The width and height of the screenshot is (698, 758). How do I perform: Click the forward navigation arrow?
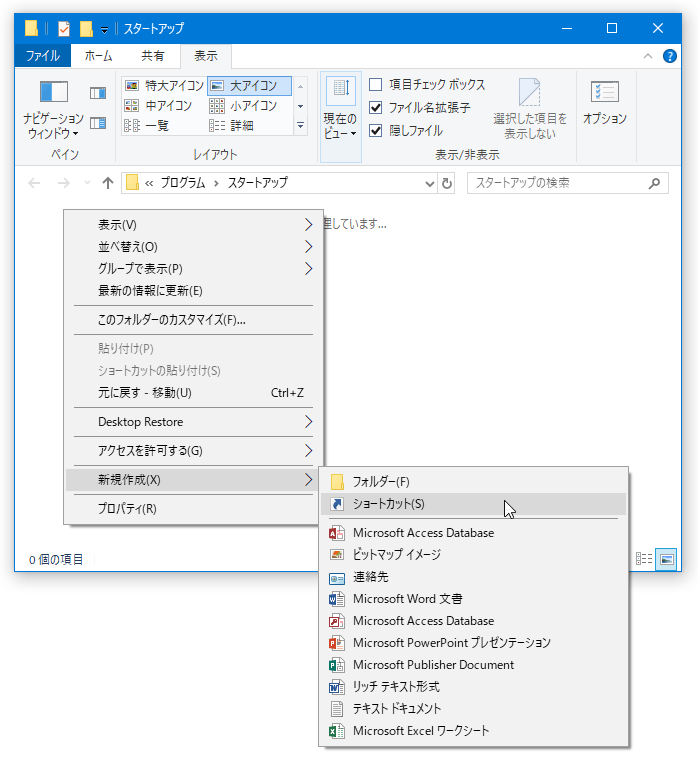coord(64,183)
